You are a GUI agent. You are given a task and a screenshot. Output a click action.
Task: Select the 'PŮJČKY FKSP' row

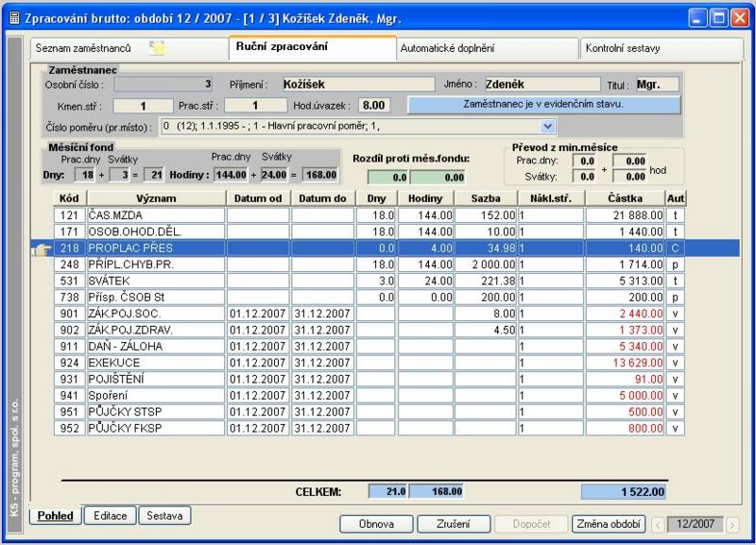(369, 429)
